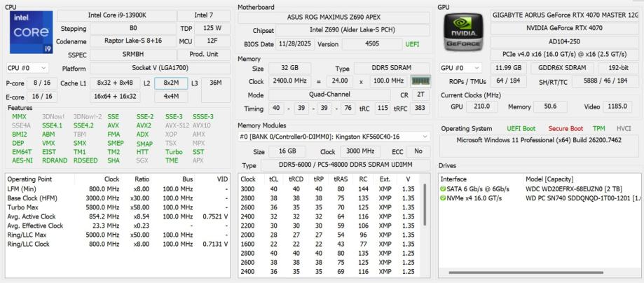Image resolution: width=644 pixels, height=283 pixels.
Task: Select the Avg. Effective Clock row
Action: pos(118,226)
